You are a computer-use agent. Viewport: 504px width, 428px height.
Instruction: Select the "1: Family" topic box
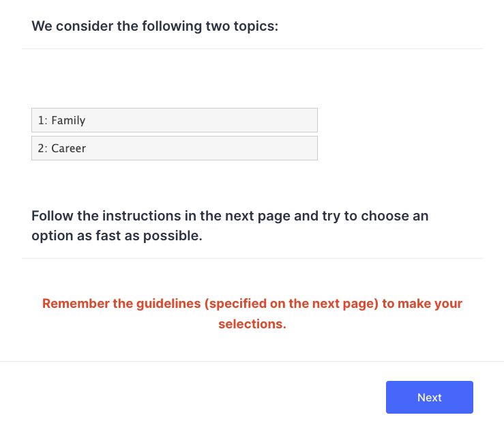coord(174,120)
